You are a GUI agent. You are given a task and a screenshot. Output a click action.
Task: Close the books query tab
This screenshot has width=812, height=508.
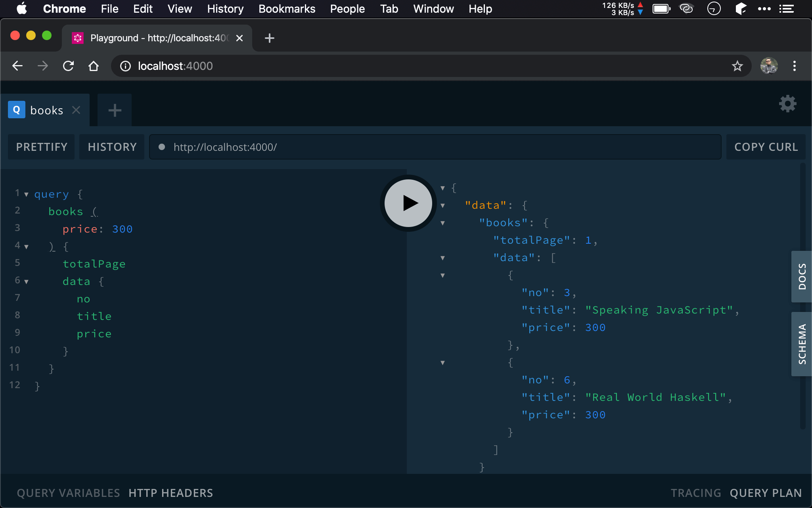(x=76, y=110)
